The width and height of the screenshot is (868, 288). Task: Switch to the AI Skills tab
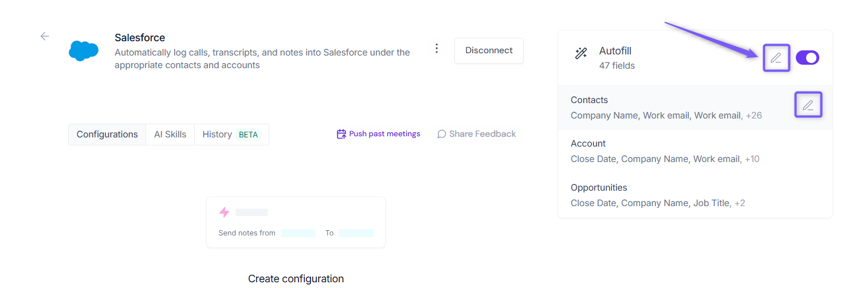pos(170,135)
